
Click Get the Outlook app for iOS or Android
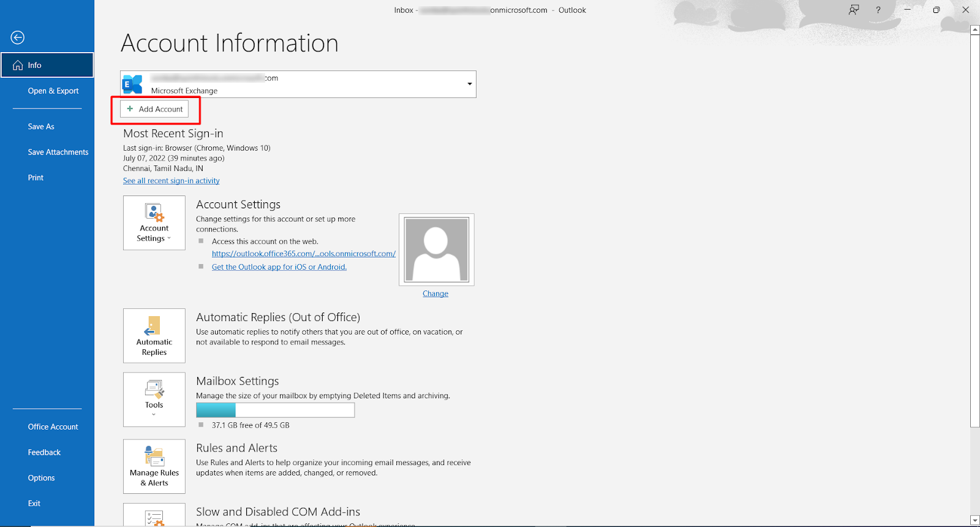tap(279, 267)
